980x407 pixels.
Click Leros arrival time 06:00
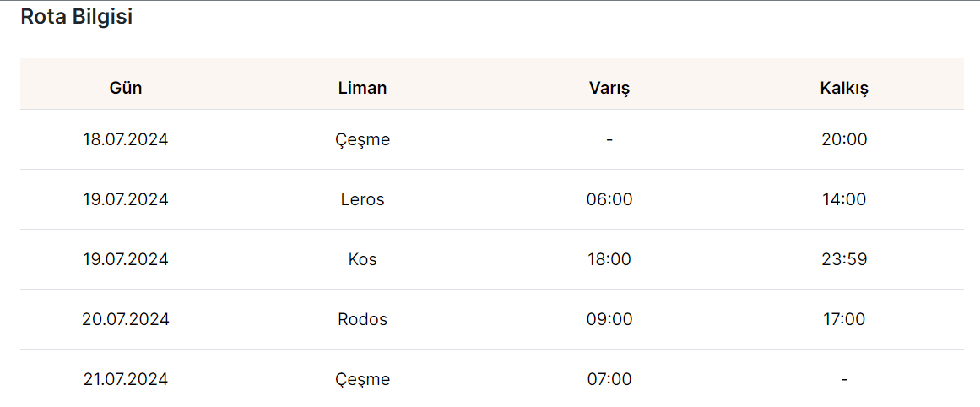pyautogui.click(x=609, y=199)
